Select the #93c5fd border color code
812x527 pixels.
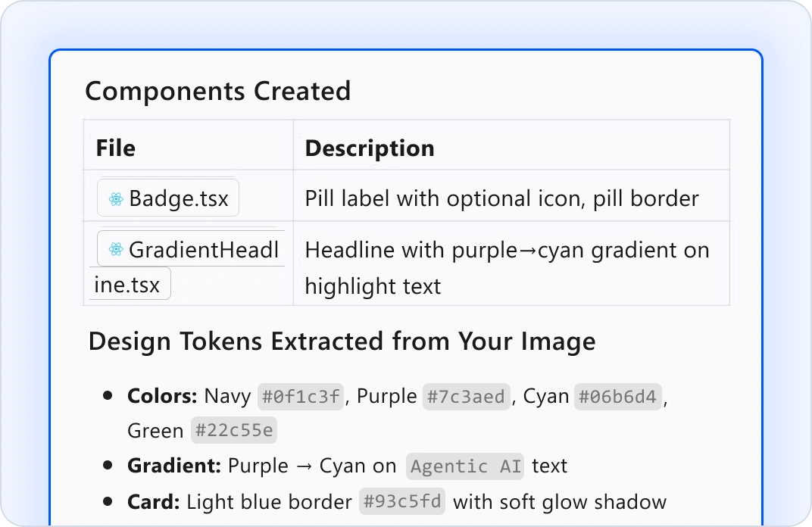tap(402, 501)
